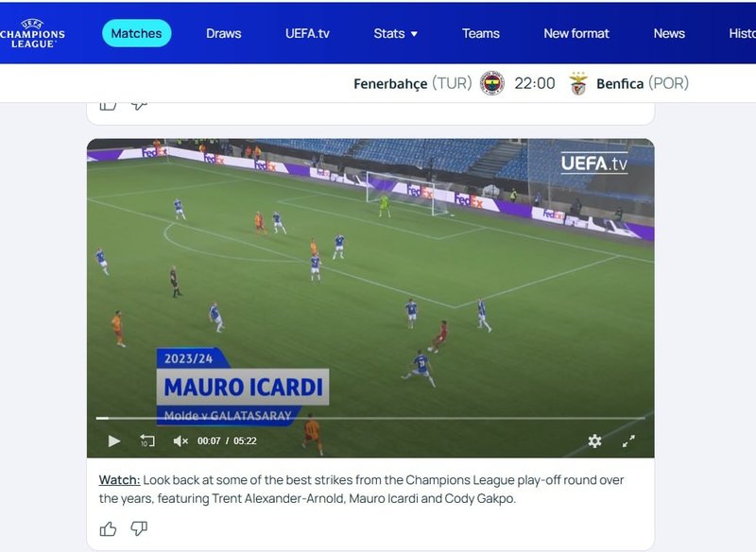Viewport: 756px width, 552px height.
Task: Open the Draws menu item
Action: (224, 33)
